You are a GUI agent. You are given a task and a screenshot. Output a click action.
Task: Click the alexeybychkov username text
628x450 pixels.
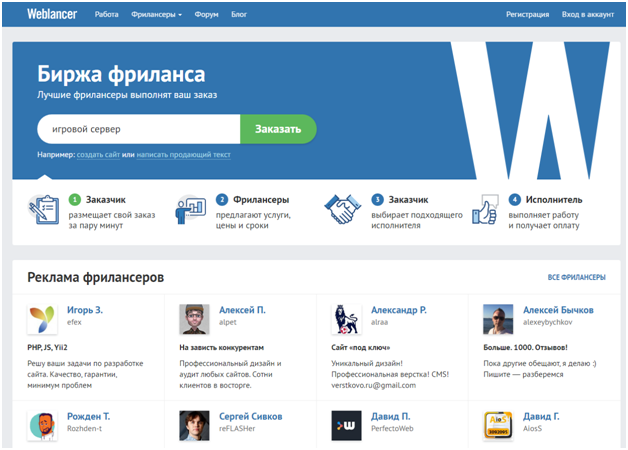[x=547, y=322]
